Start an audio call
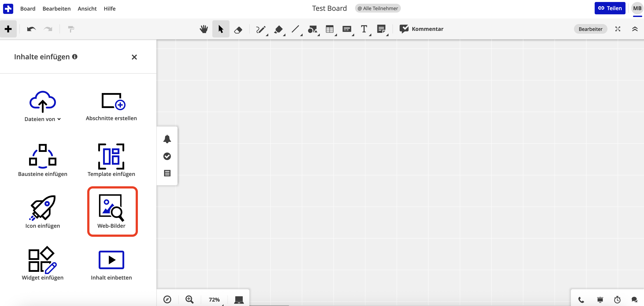This screenshot has height=306, width=644. [581, 299]
